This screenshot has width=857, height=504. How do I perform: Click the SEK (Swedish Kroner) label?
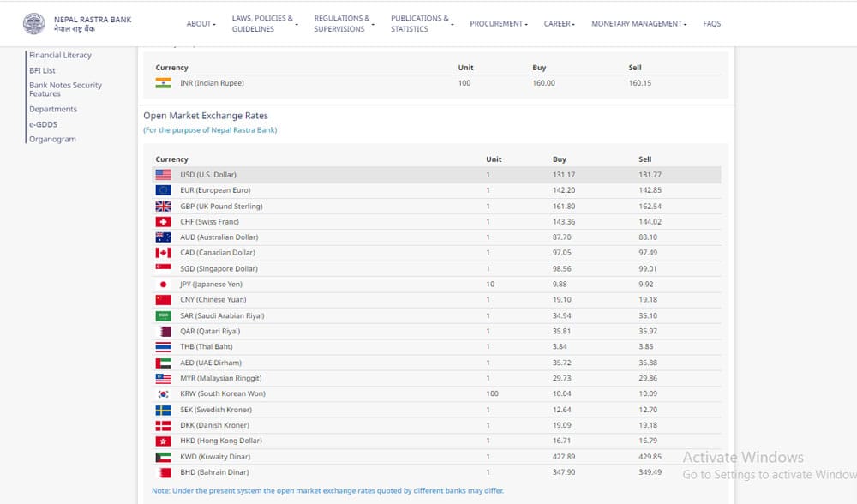pyautogui.click(x=216, y=410)
